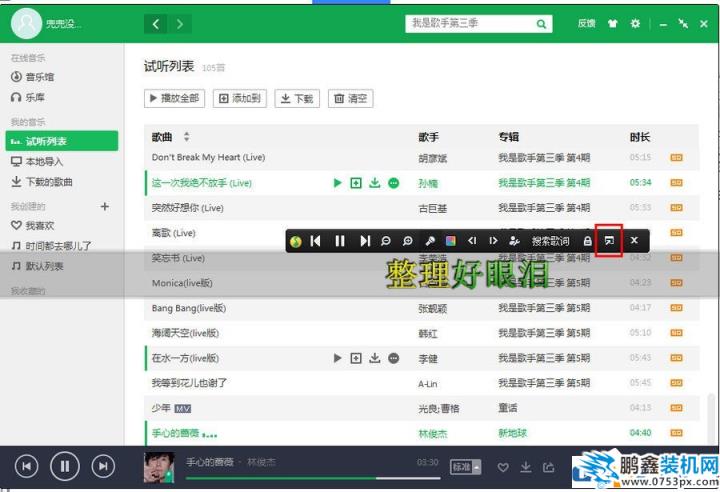
Task: Play the 在水一方(live版) row
Action: coord(338,358)
